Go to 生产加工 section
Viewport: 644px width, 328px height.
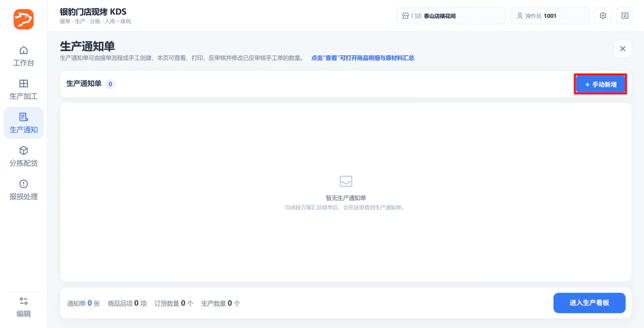(24, 90)
